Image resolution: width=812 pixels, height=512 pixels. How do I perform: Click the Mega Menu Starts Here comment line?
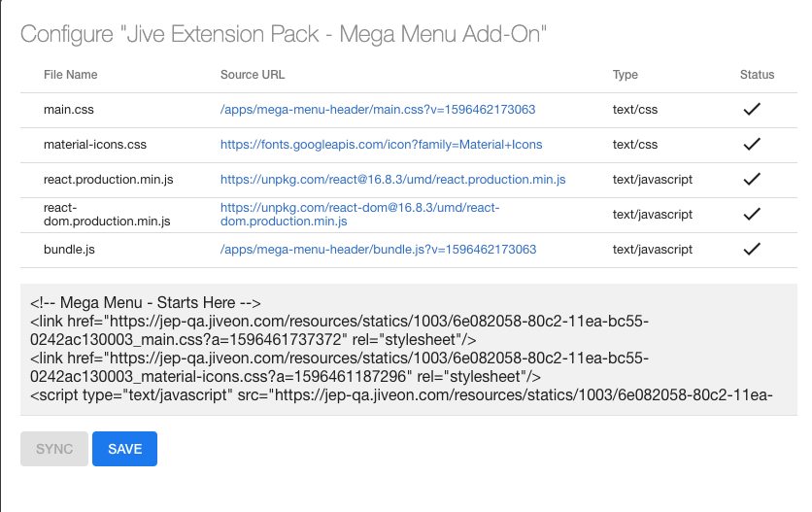(x=146, y=302)
